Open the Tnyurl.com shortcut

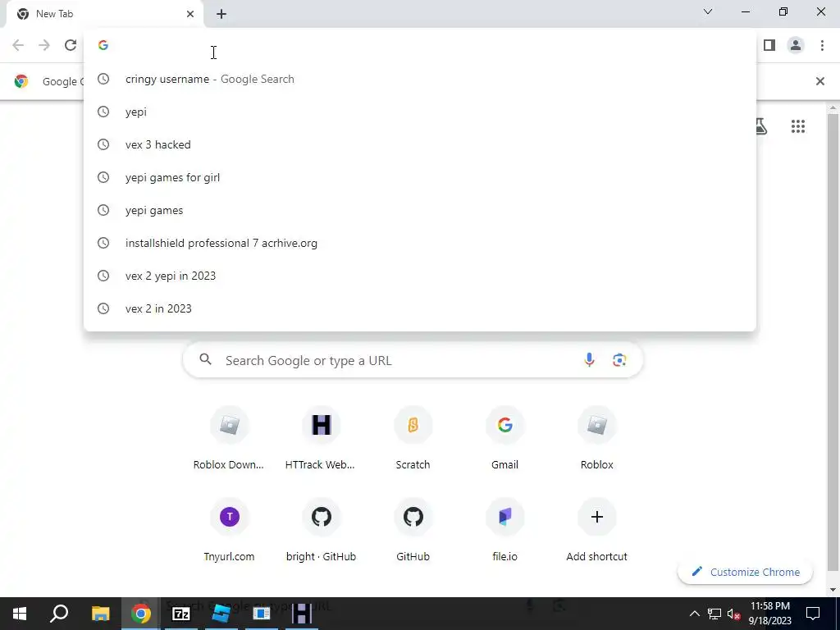click(229, 531)
